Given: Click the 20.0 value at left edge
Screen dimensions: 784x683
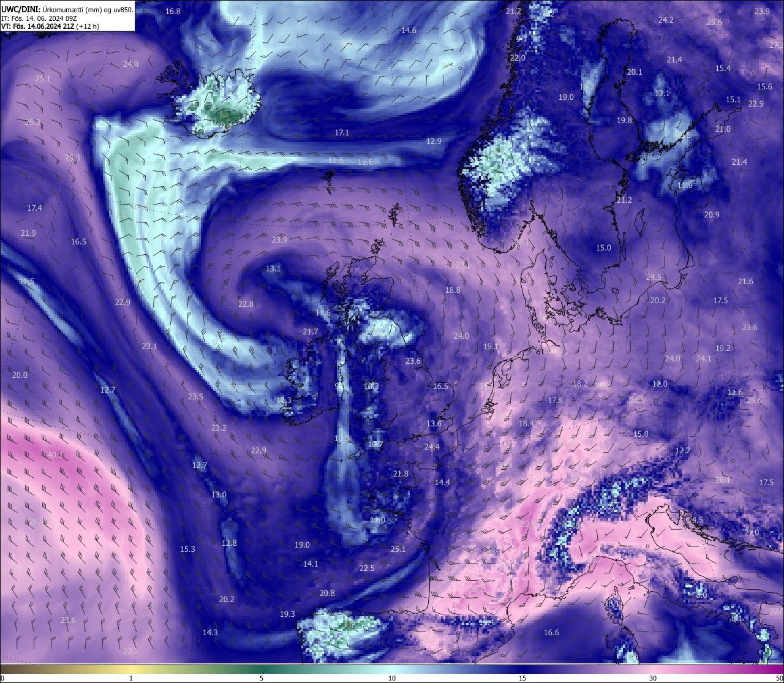Looking at the screenshot, I should pos(20,375).
